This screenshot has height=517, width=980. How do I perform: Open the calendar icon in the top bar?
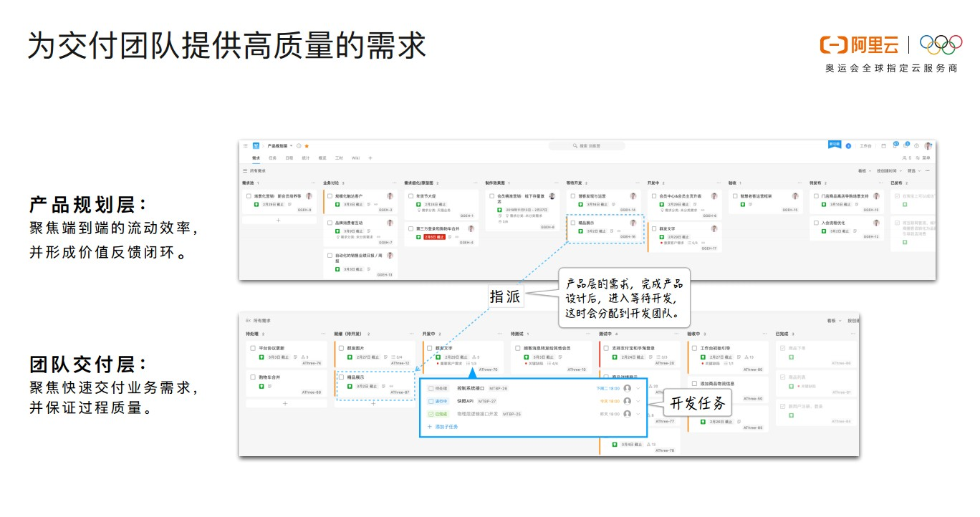[884, 145]
